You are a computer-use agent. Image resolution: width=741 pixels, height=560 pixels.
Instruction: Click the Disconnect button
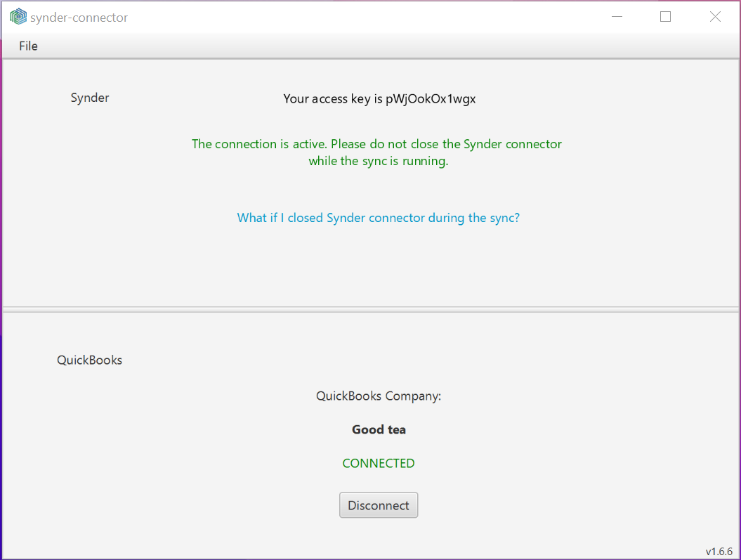click(x=379, y=505)
